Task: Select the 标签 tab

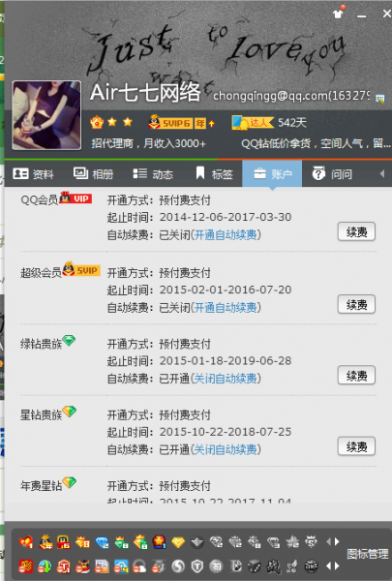Action: coord(214,173)
